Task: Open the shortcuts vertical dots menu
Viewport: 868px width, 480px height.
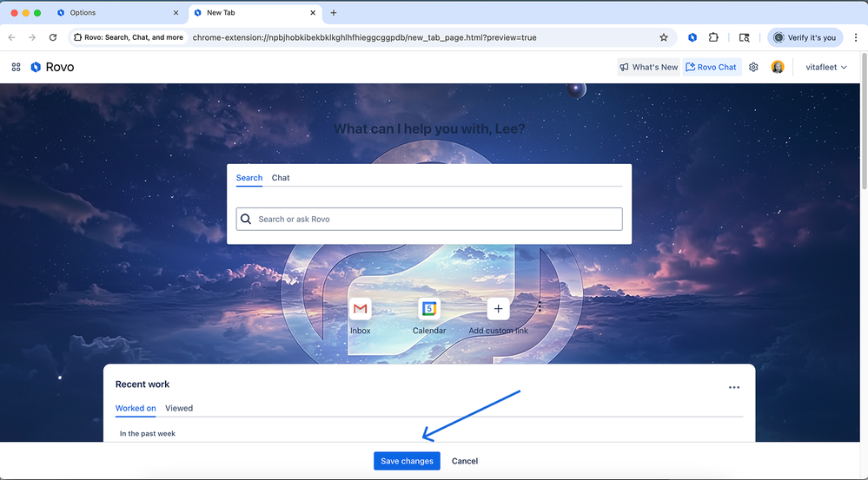Action: [540, 306]
